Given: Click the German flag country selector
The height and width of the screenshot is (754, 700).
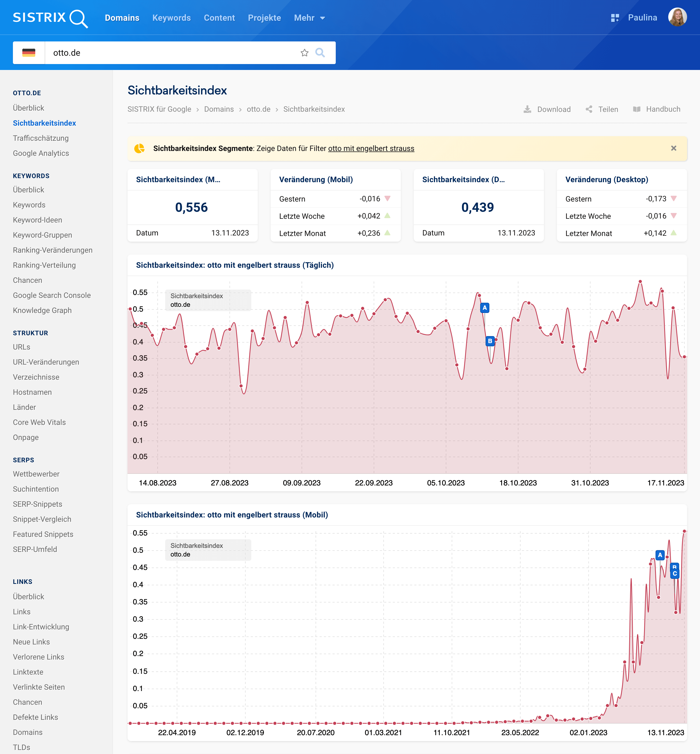Looking at the screenshot, I should coord(29,53).
